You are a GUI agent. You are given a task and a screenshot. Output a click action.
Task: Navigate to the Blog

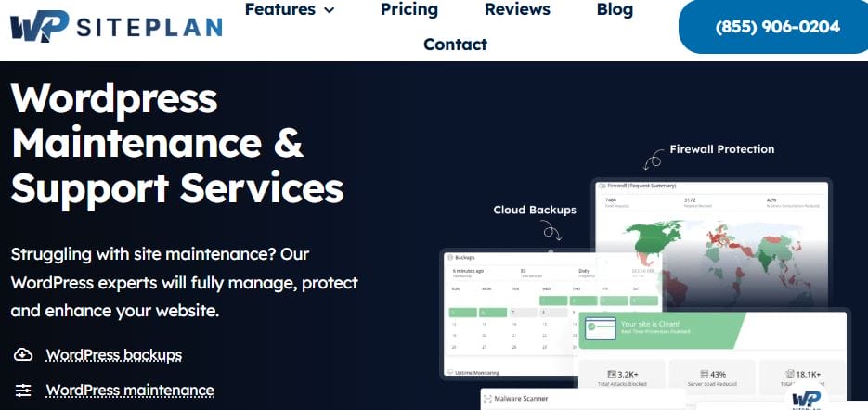615,10
